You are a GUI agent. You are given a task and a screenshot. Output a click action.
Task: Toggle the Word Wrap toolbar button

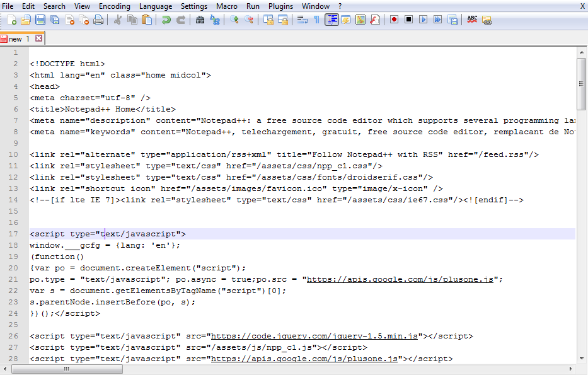coord(302,20)
